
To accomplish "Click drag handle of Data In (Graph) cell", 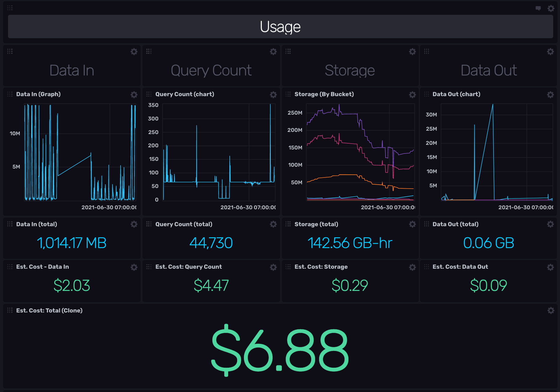I will pyautogui.click(x=10, y=94).
